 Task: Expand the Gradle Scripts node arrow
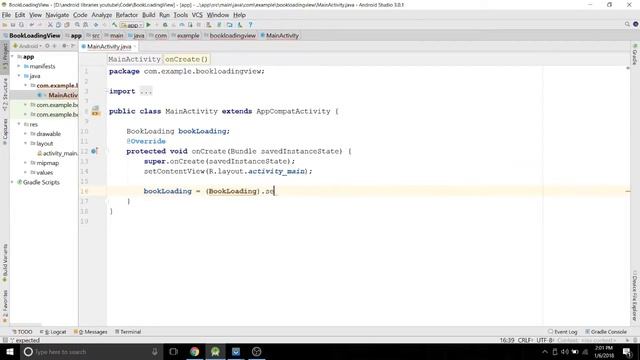pyautogui.click(x=13, y=182)
